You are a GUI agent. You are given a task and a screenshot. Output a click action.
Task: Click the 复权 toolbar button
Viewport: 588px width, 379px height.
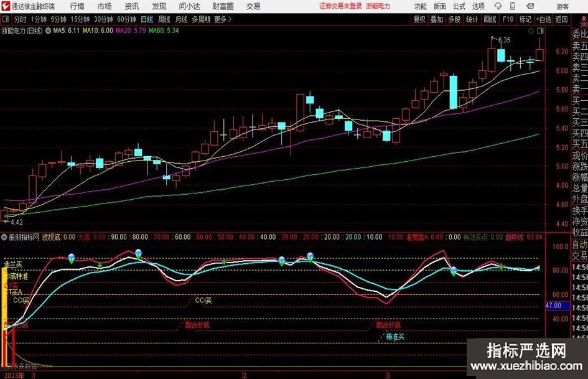(419, 19)
